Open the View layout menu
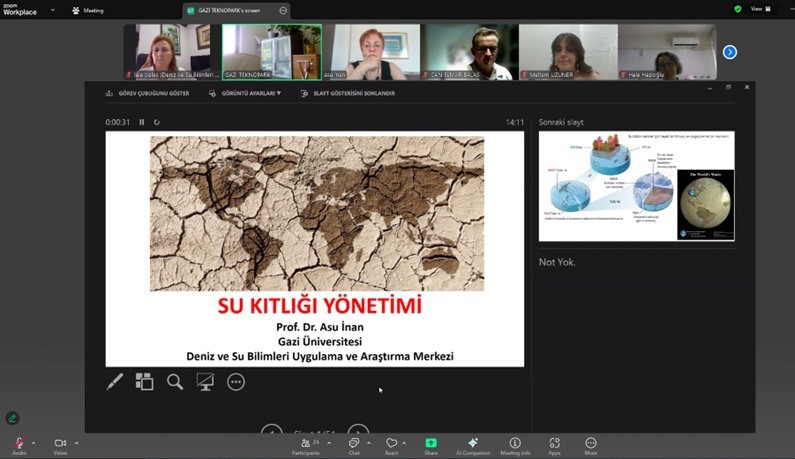 click(x=761, y=9)
